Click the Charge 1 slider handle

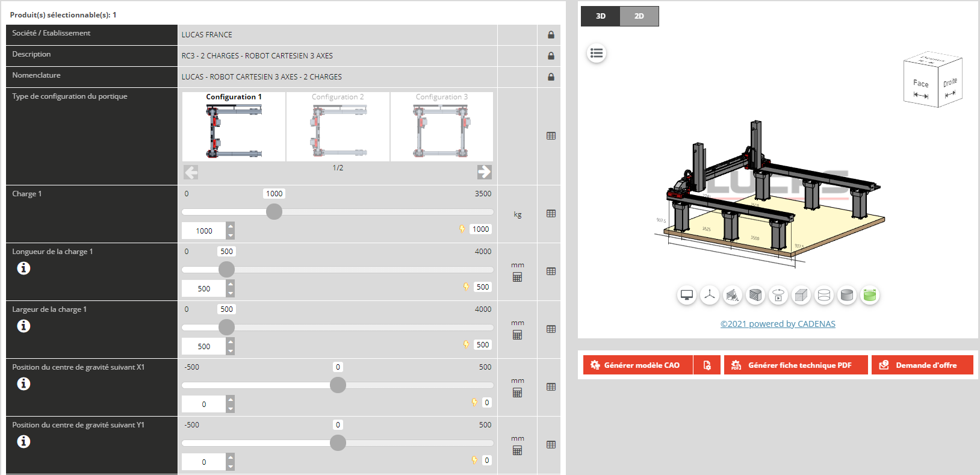coord(274,212)
